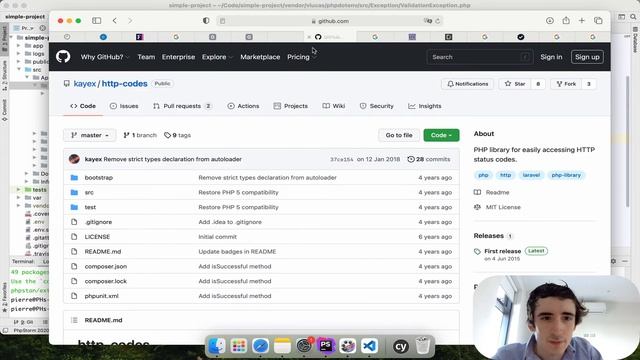Select the php-library topic tag

coord(566,175)
